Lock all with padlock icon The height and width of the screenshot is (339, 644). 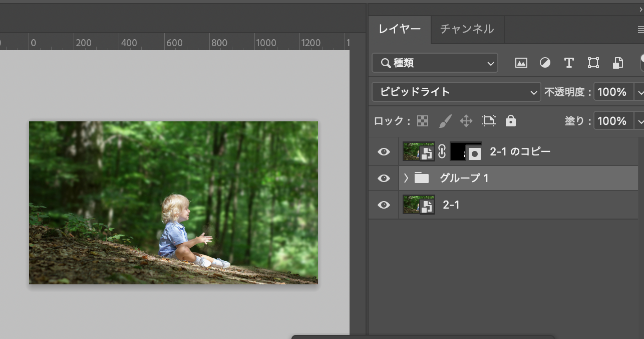pos(510,121)
